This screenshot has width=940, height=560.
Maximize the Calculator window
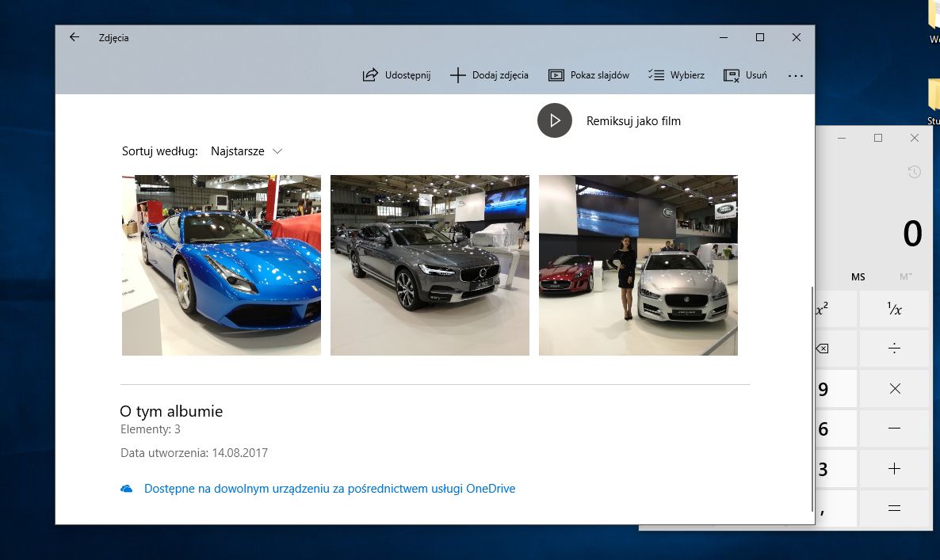point(877,138)
